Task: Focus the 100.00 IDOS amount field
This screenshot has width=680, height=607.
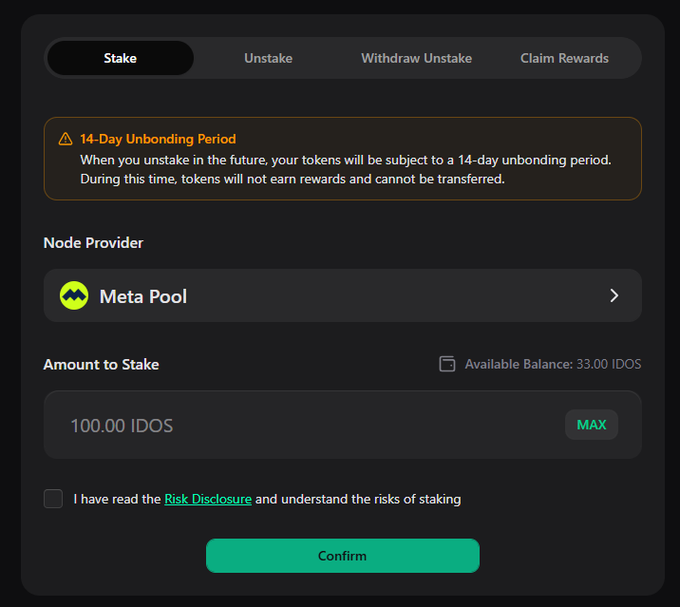Action: [300, 426]
